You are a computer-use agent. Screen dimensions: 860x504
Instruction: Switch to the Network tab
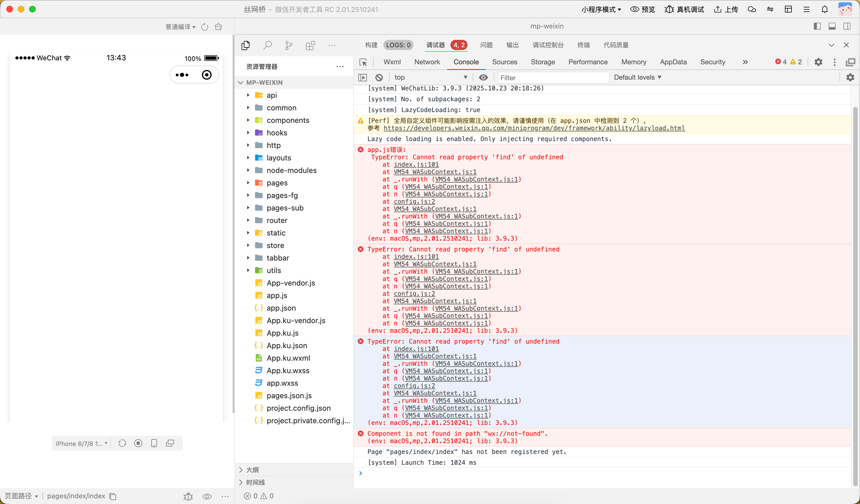(x=427, y=62)
